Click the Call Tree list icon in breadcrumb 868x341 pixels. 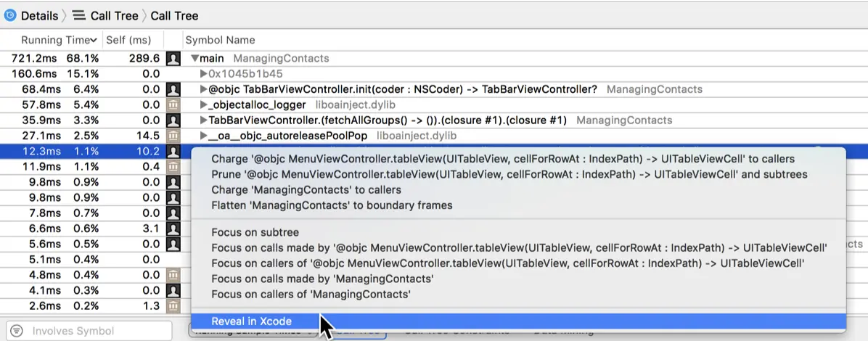[x=79, y=15]
